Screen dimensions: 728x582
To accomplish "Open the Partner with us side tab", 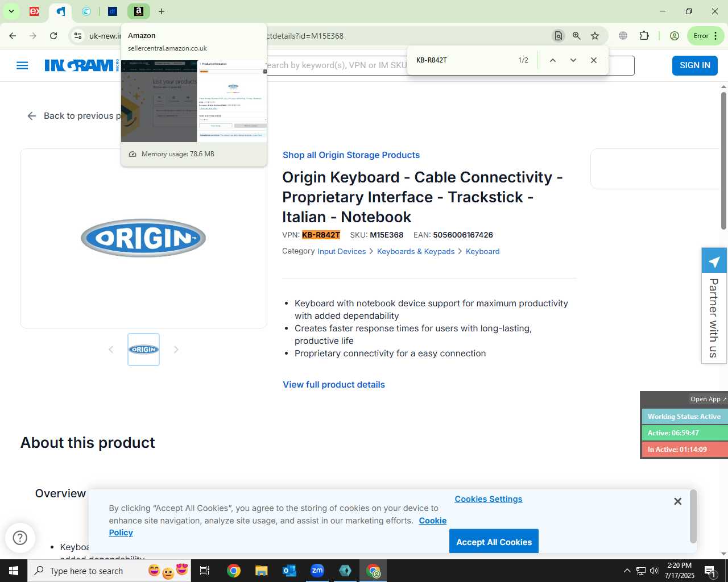I will (714, 305).
